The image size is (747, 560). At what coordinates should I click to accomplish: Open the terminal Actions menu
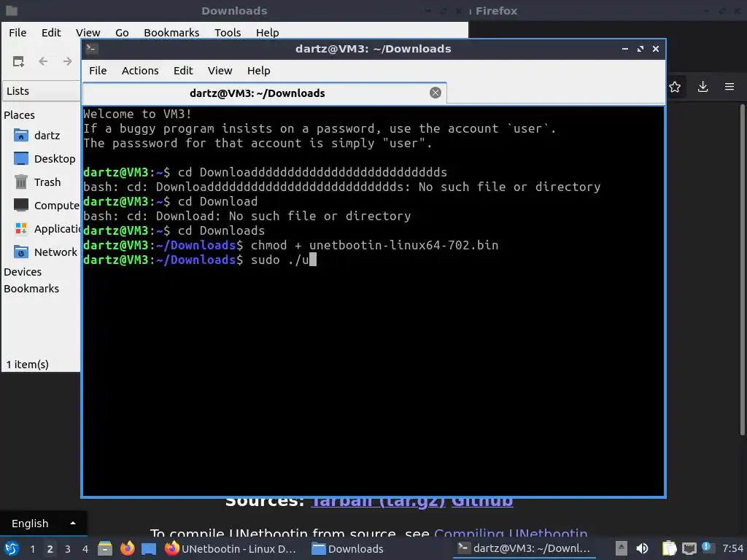click(x=140, y=71)
